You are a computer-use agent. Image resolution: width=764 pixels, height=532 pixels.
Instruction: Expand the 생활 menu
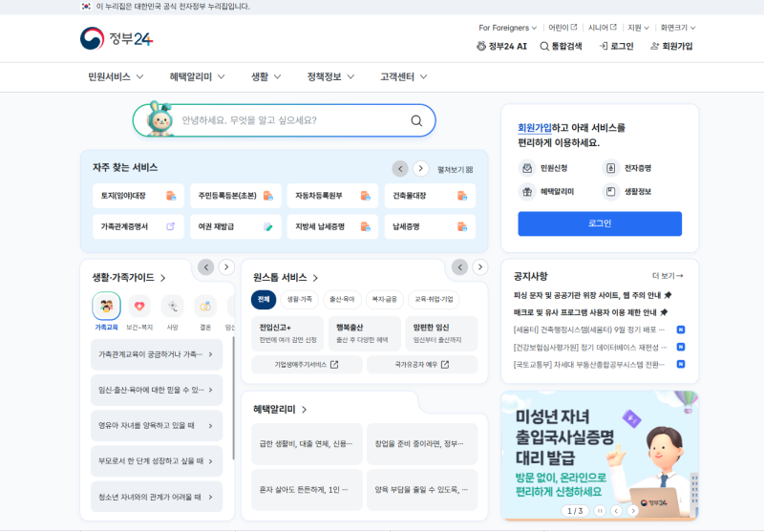(x=266, y=77)
